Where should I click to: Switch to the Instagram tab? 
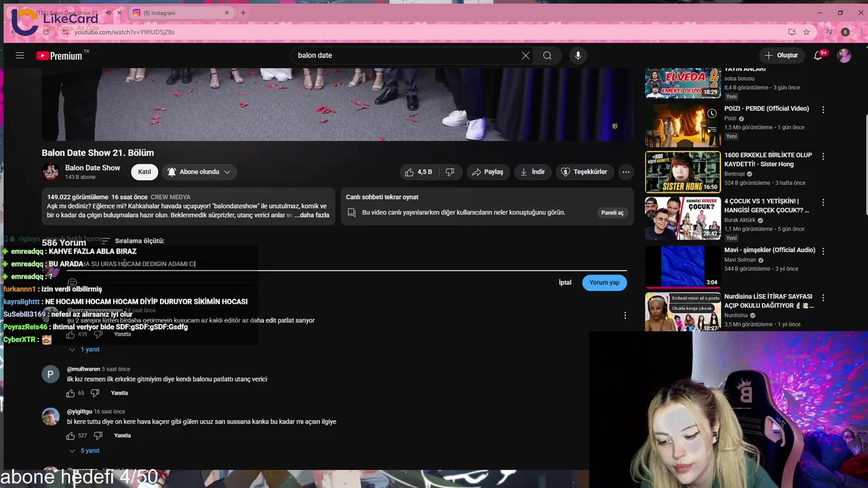point(180,13)
